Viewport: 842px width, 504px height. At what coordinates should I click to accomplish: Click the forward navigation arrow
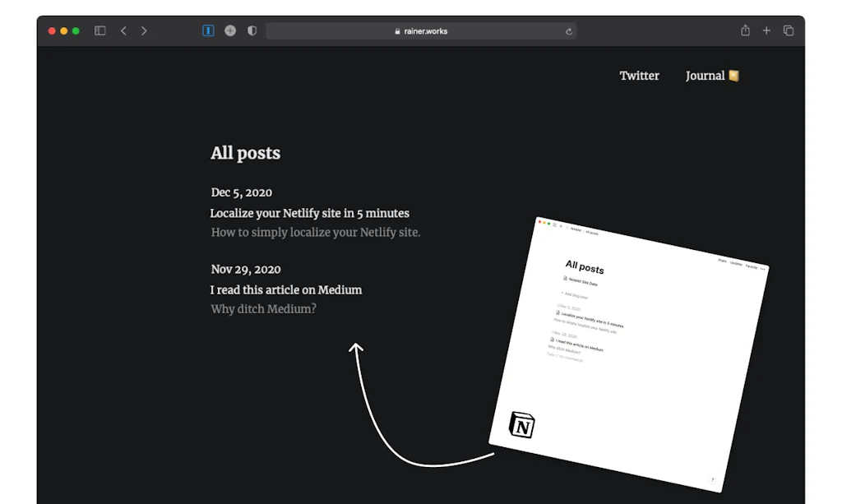pyautogui.click(x=144, y=31)
